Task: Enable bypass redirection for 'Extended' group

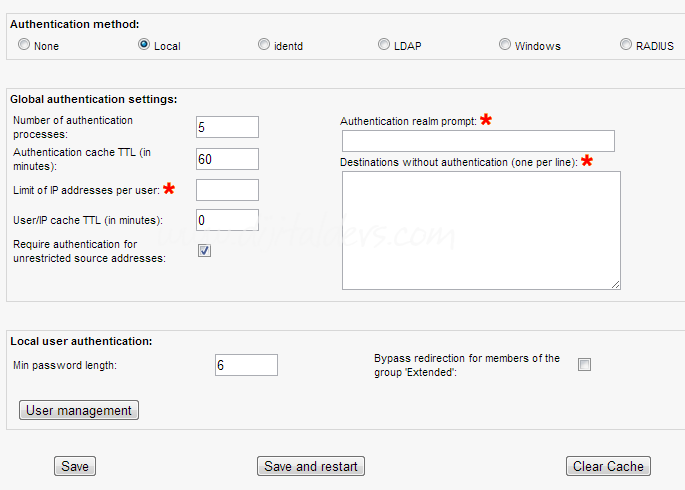Action: [584, 365]
